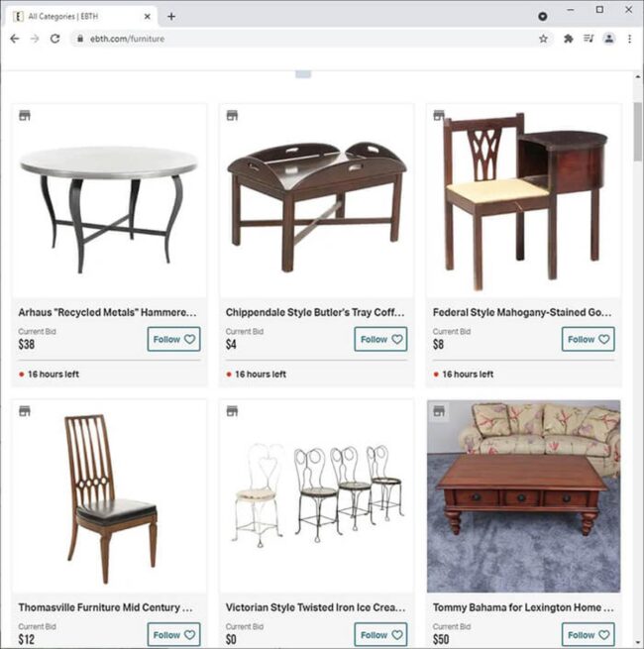Select the All Categories EBTH tab
The image size is (644, 649).
pos(80,17)
